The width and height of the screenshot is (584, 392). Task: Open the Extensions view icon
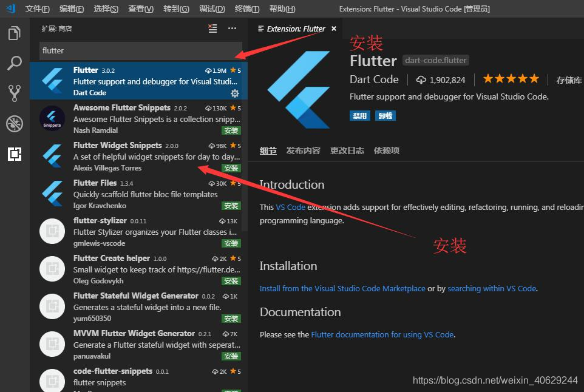coord(15,154)
